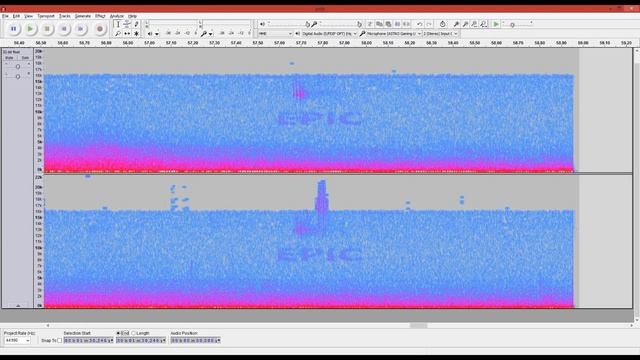The height and width of the screenshot is (360, 640).
Task: Open the Effect menu
Action: tap(100, 16)
